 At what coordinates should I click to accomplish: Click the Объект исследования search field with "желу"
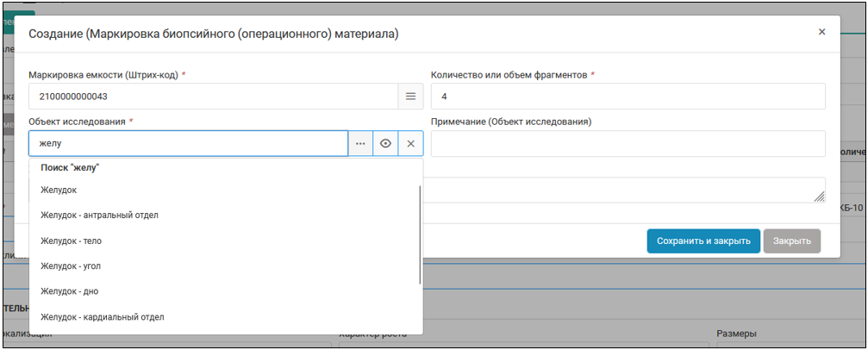pyautogui.click(x=188, y=144)
